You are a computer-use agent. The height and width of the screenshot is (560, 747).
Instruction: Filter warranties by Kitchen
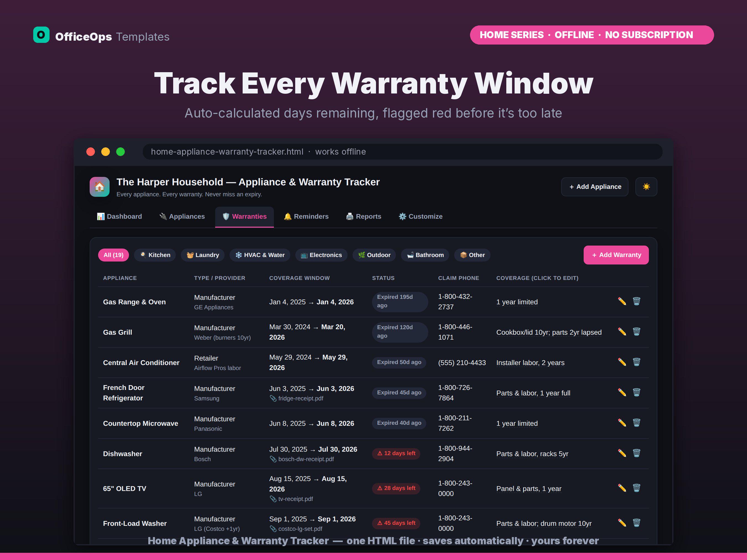pos(155,255)
